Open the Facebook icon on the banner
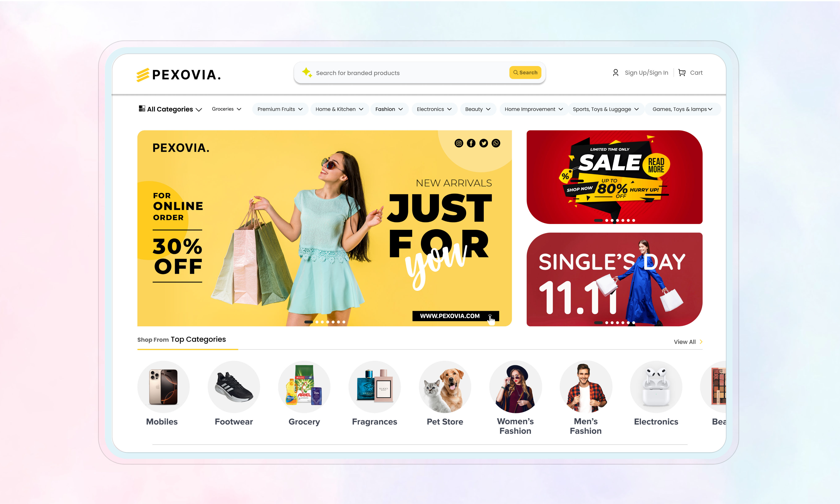 pyautogui.click(x=471, y=143)
